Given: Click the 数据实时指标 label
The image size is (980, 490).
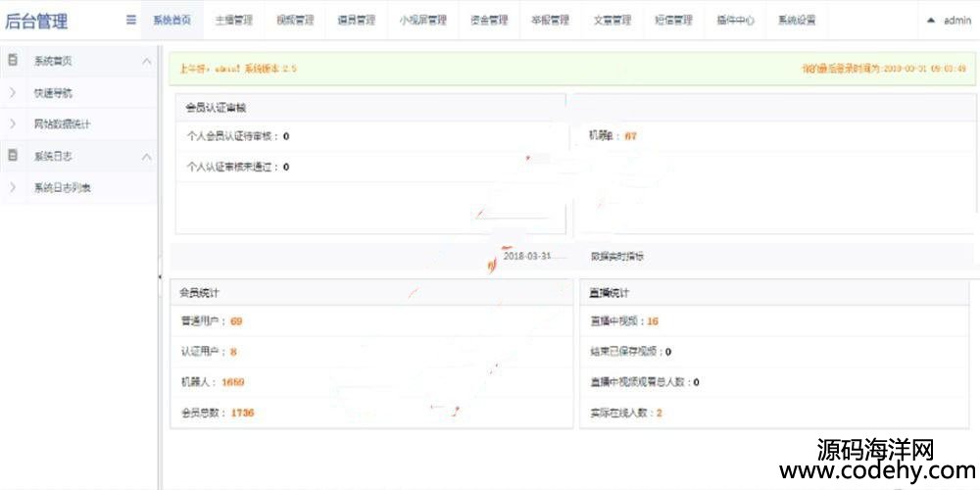Looking at the screenshot, I should pyautogui.click(x=617, y=256).
